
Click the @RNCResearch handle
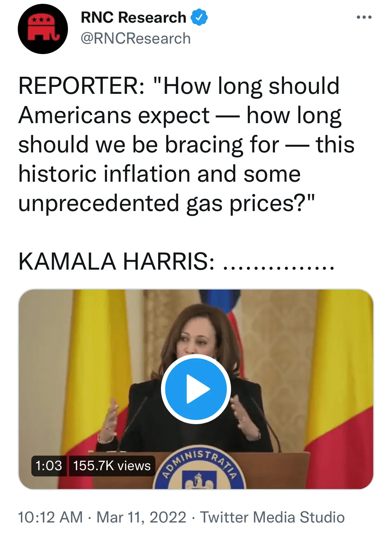(136, 39)
